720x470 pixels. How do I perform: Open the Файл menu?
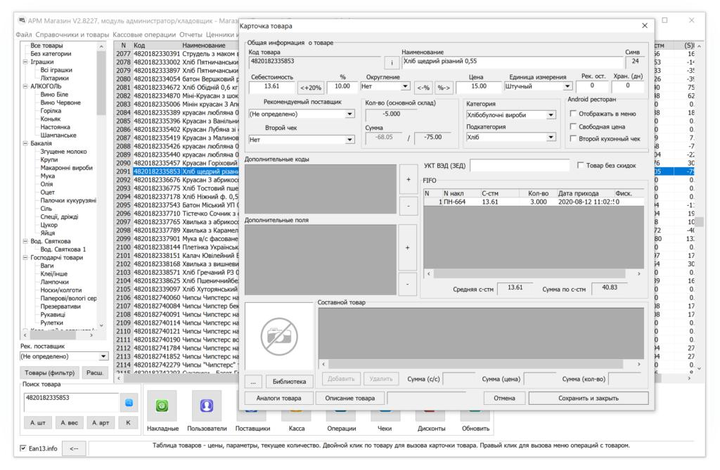coord(24,34)
